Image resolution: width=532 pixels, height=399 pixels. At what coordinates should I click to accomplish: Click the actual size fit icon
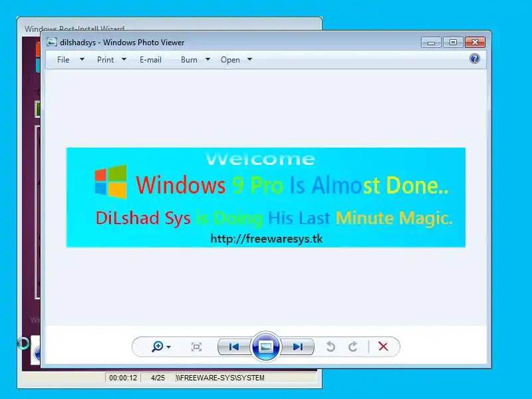[x=196, y=346]
